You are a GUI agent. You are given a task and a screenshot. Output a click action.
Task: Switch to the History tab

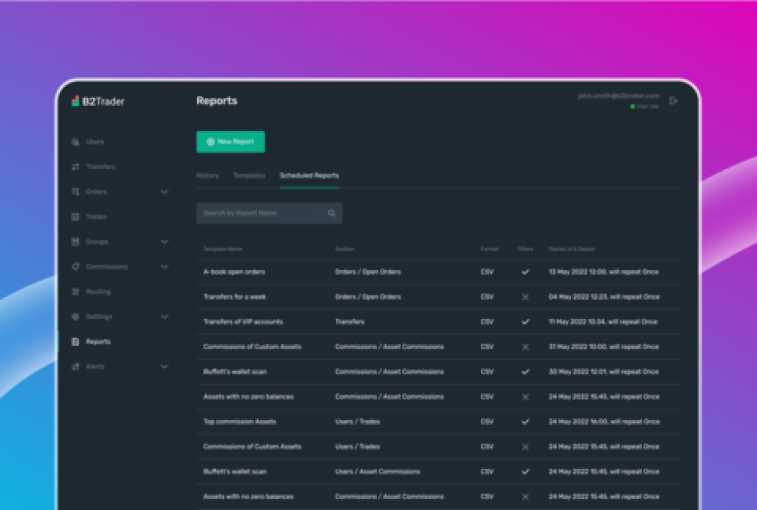click(207, 176)
